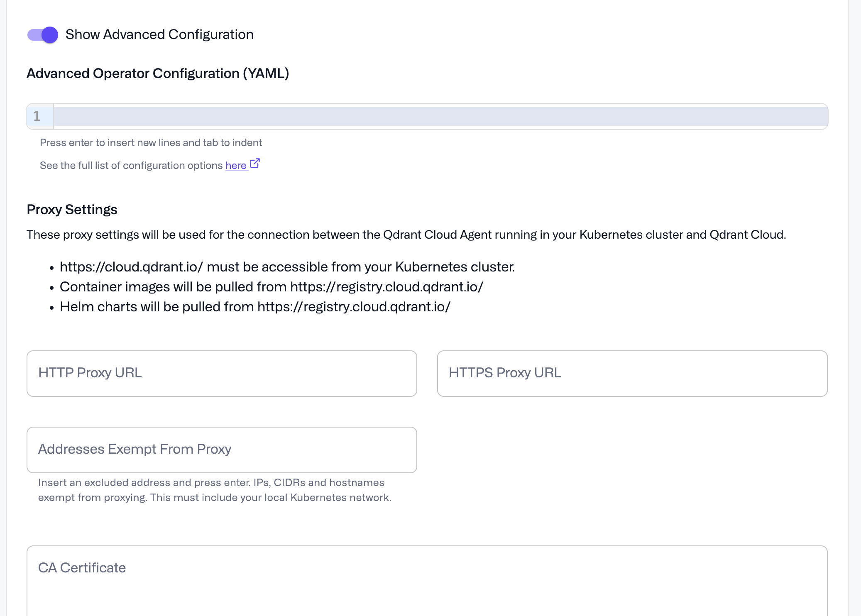This screenshot has height=616, width=861.
Task: Click the Addresses Exempt From Proxy field
Action: coord(221,450)
